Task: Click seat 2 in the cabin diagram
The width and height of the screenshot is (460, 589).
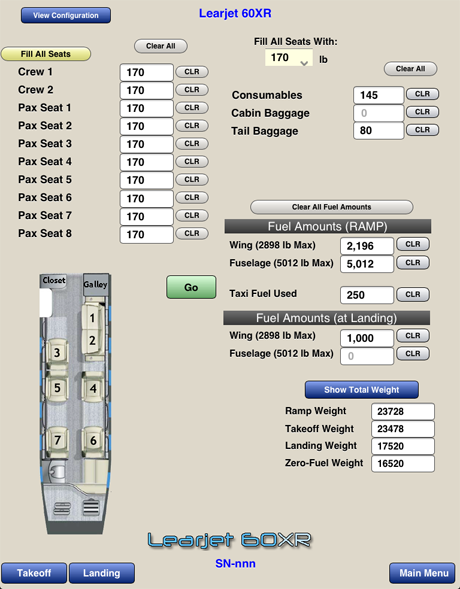Action: 92,341
